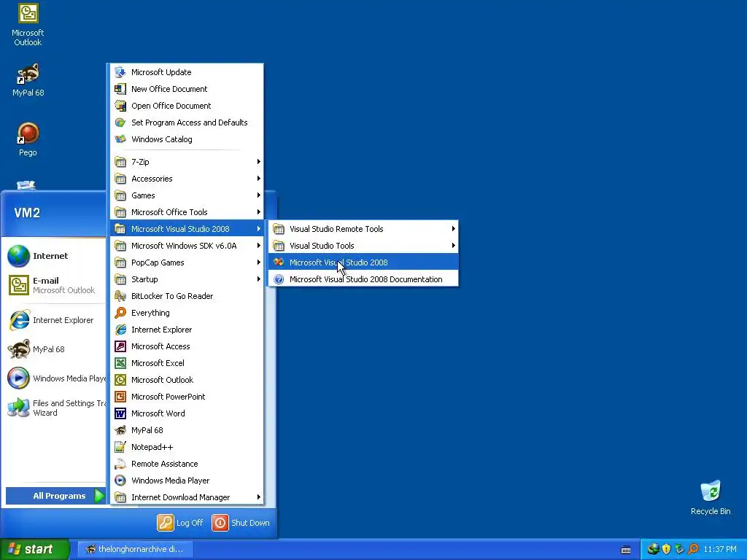Click Microsoft Outlook icon in programs list
Viewport: 747px width, 560px height.
(120, 380)
